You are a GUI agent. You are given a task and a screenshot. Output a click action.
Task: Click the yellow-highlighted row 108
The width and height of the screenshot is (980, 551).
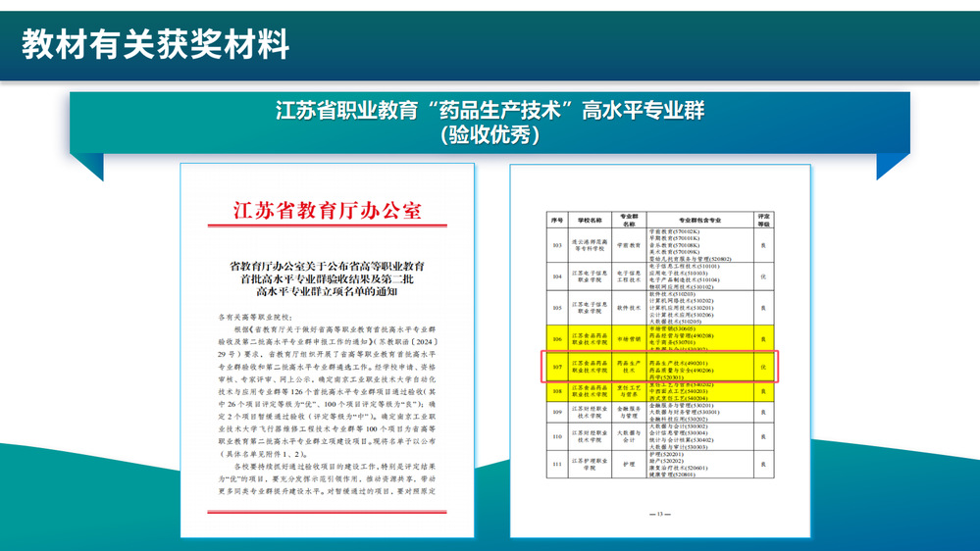pyautogui.click(x=660, y=391)
